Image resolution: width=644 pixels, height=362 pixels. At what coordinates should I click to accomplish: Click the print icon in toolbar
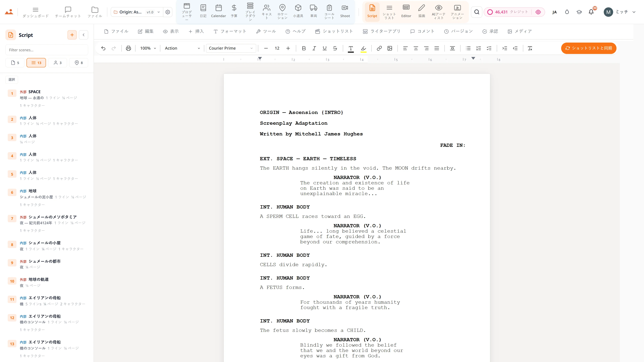point(128,48)
